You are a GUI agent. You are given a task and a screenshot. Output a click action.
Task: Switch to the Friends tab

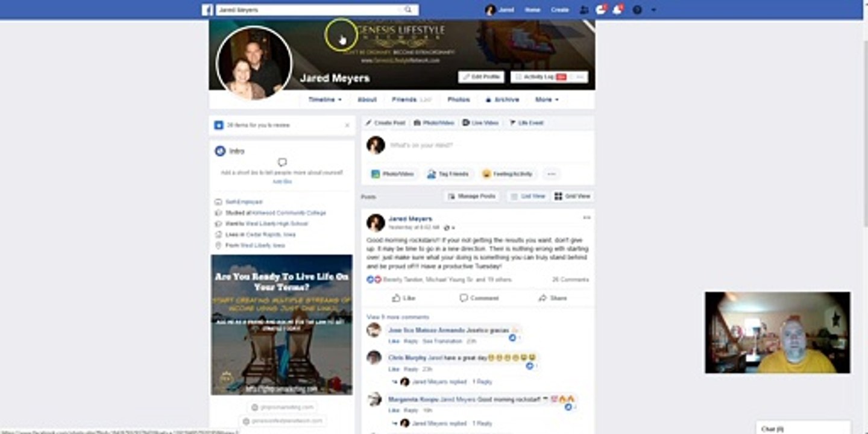click(412, 99)
